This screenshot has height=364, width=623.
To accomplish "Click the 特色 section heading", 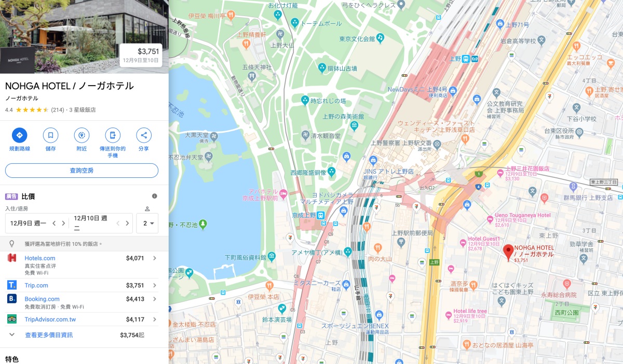I will point(12,359).
